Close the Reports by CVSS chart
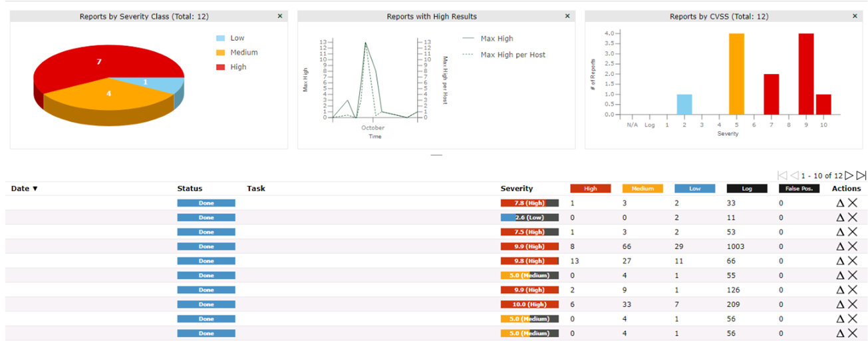 855,16
